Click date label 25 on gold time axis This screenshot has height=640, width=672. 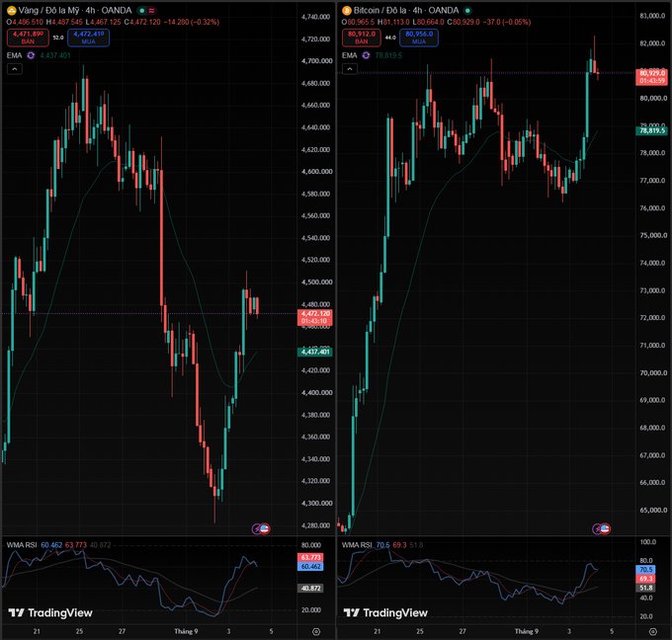coord(79,631)
